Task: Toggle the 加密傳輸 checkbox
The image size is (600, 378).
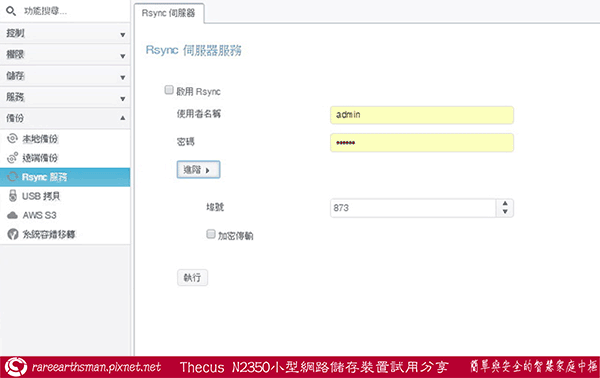Action: pyautogui.click(x=211, y=234)
